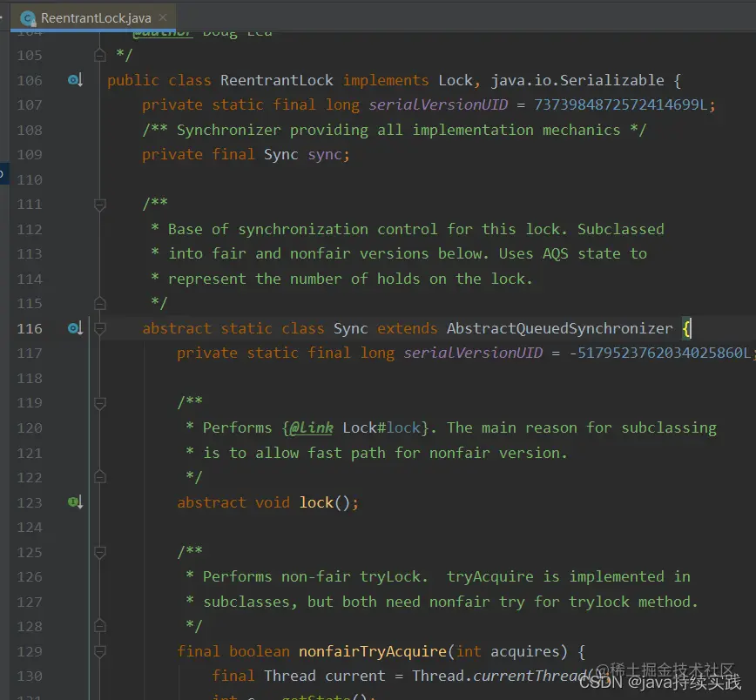Toggle the fold marker at line 128
756x700 pixels.
(x=100, y=626)
